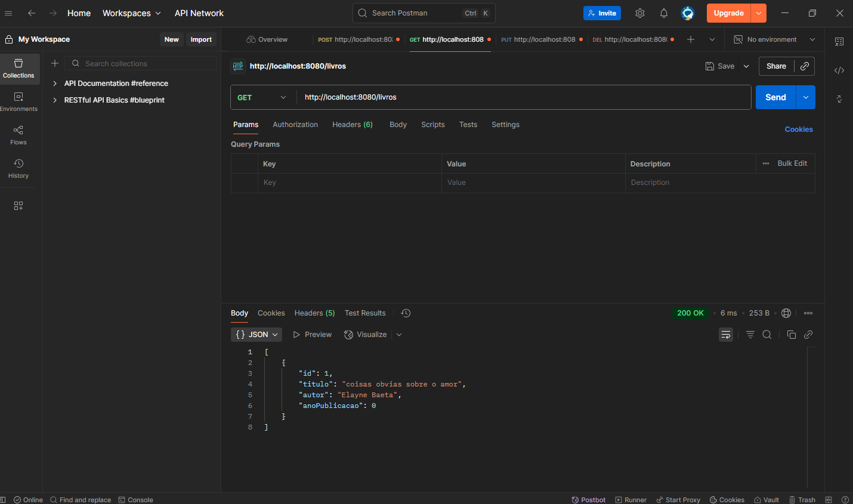Open the code snippet panel icon

(839, 70)
